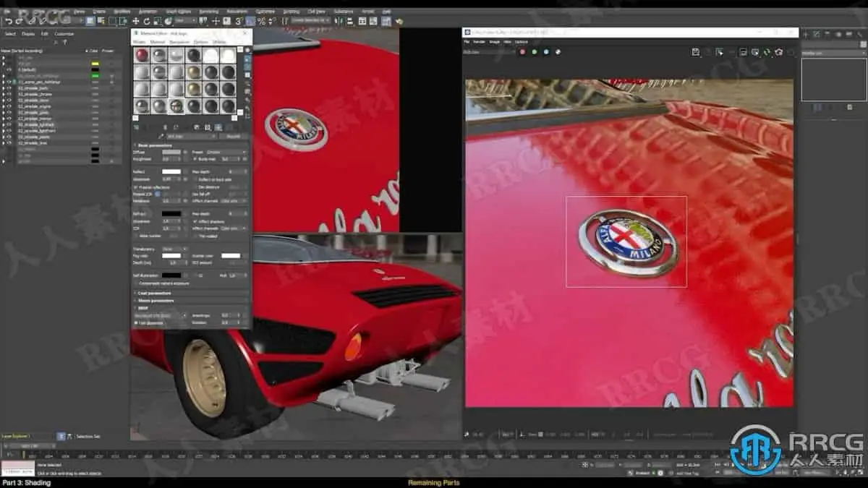Click the Get Material icon in Material Editor
This screenshot has height=488, width=868.
tap(136, 127)
